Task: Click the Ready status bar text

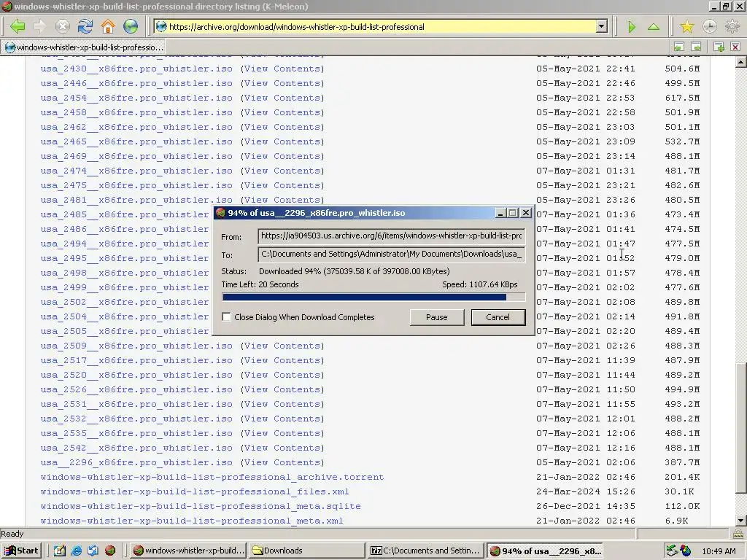Action: [x=12, y=534]
